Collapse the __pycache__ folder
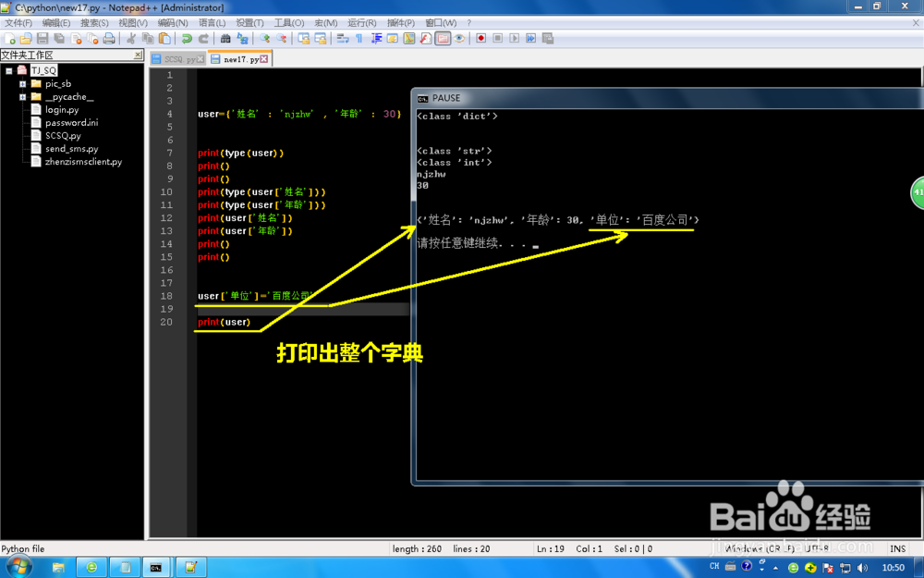 click(x=22, y=96)
